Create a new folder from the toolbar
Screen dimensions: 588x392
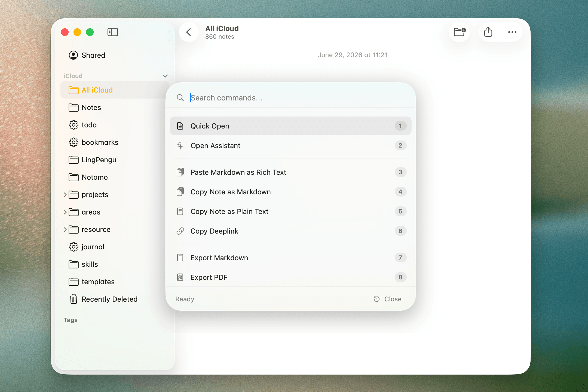pyautogui.click(x=460, y=32)
